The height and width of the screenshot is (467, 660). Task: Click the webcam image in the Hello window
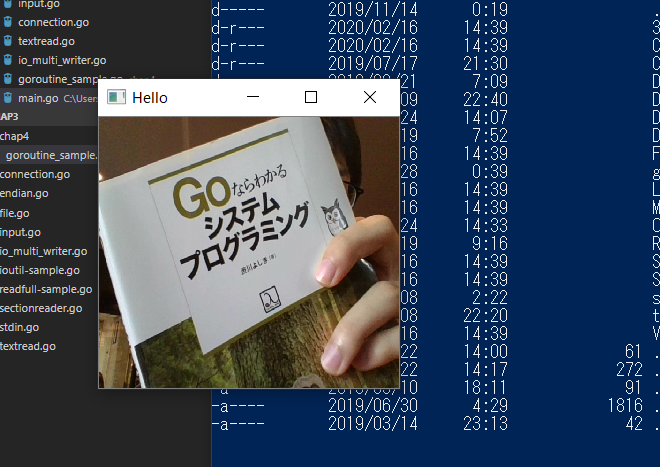(x=249, y=252)
